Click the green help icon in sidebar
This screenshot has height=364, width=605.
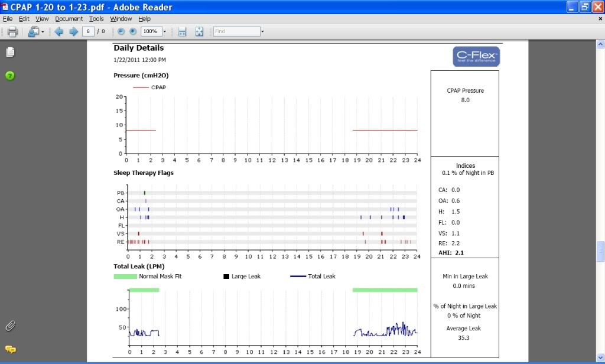tap(10, 75)
